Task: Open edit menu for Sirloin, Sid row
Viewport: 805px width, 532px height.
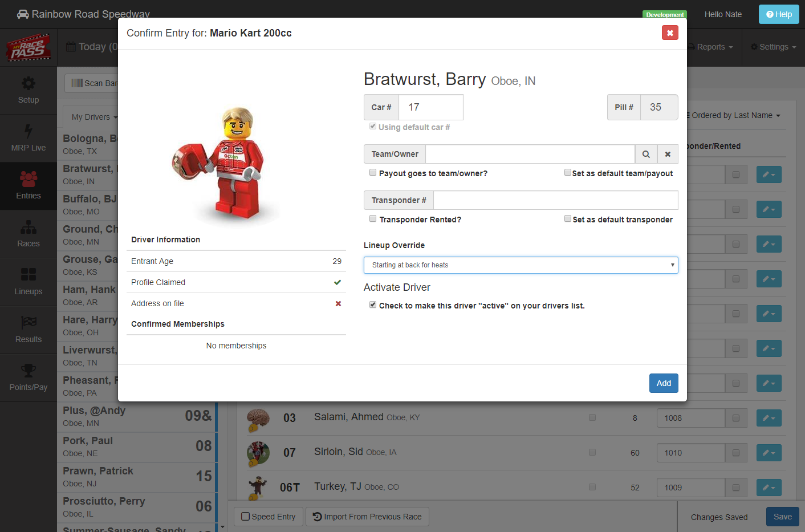Action: (769, 453)
